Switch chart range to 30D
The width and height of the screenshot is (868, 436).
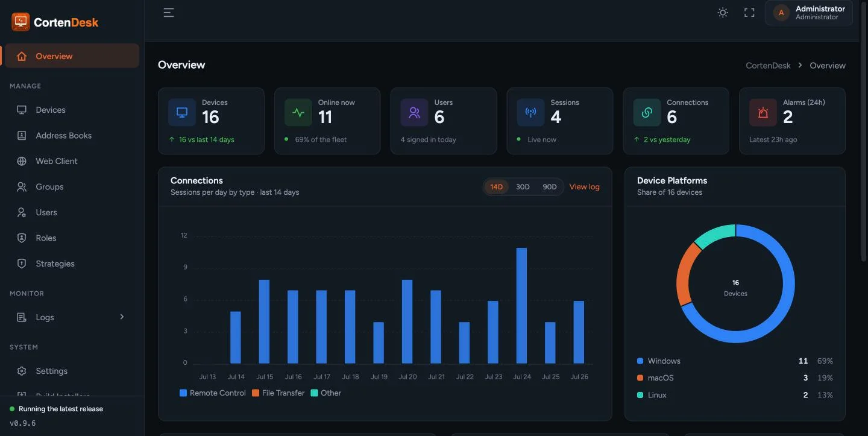click(523, 187)
